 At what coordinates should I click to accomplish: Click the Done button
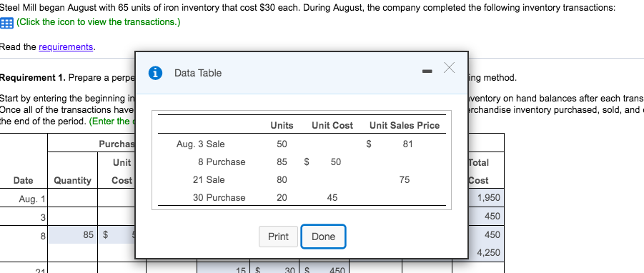(x=323, y=237)
